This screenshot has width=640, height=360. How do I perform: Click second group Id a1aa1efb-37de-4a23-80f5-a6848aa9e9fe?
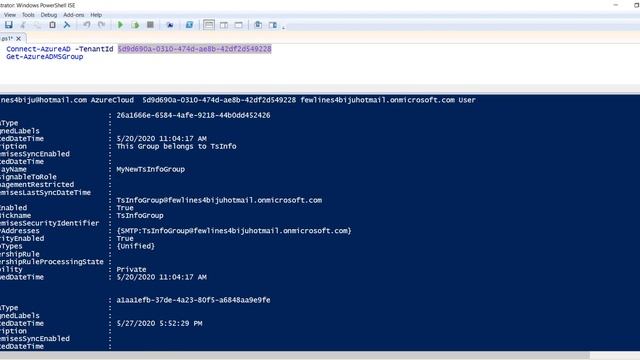[x=193, y=300]
